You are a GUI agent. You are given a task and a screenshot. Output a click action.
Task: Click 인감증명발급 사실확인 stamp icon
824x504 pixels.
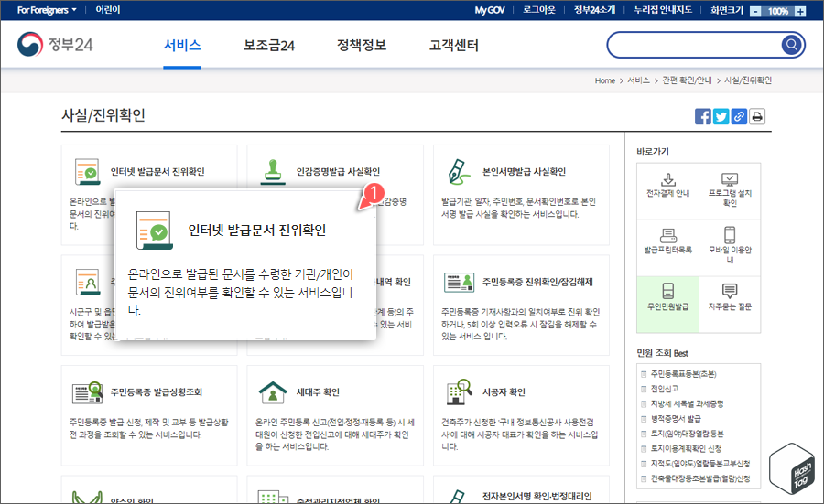point(273,172)
